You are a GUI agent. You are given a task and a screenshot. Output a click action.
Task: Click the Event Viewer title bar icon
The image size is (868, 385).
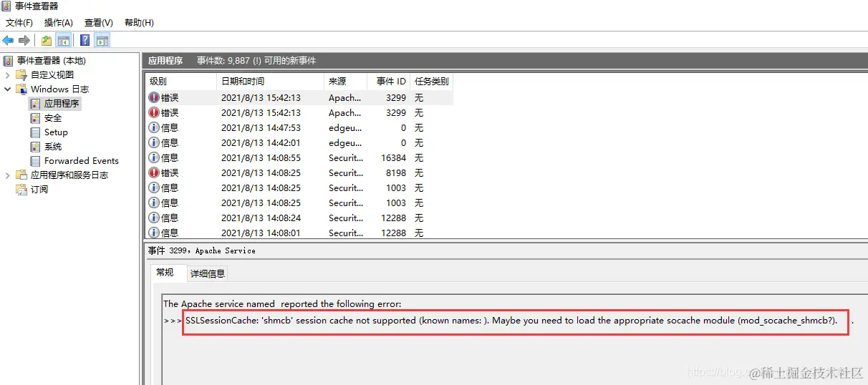click(6, 6)
